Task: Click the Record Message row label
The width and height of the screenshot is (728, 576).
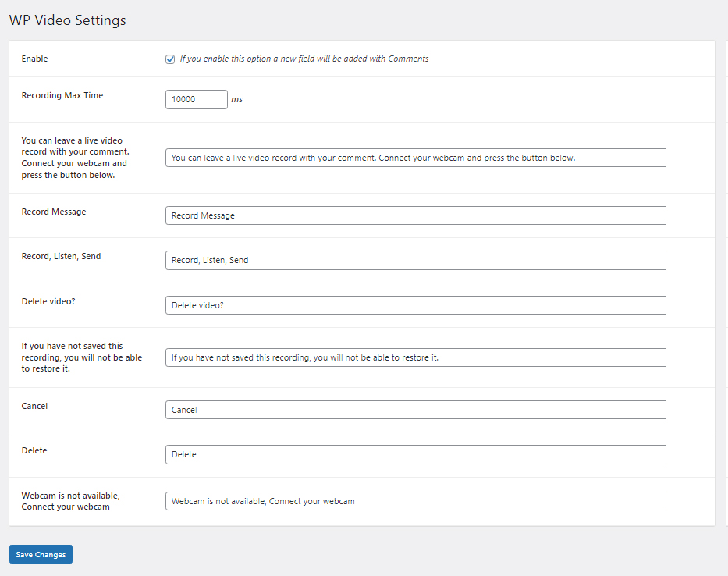Action: [54, 212]
